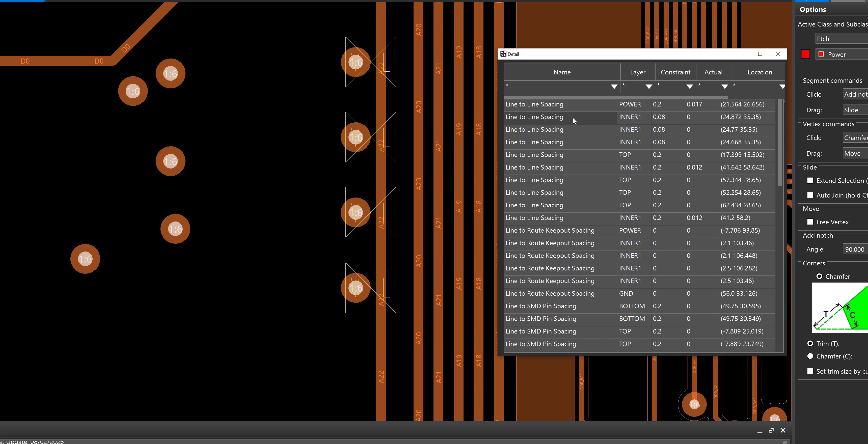Open the Constraint column filter dropdown

(x=690, y=87)
